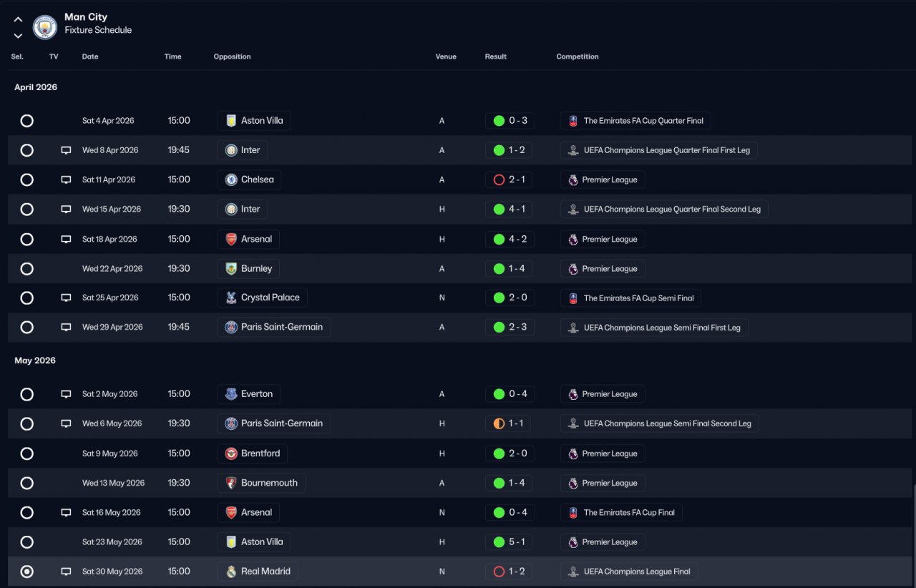Sort by the Competition column header
This screenshot has height=588, width=916.
578,57
